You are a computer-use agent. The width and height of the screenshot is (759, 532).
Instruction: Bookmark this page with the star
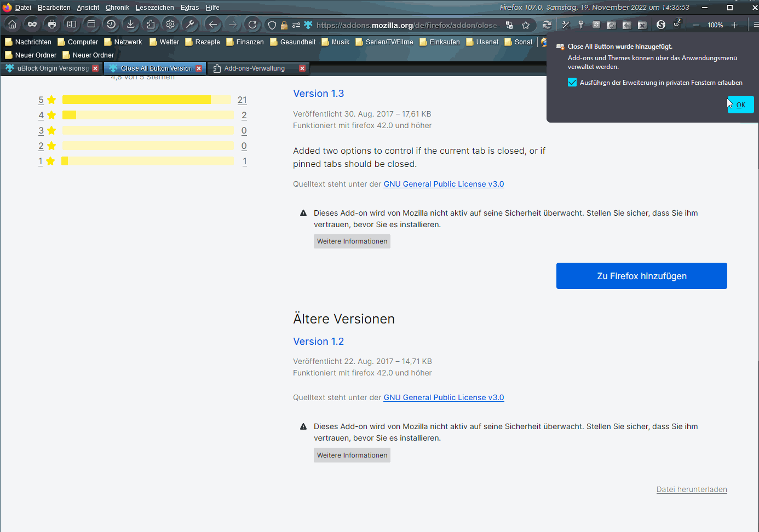[526, 25]
